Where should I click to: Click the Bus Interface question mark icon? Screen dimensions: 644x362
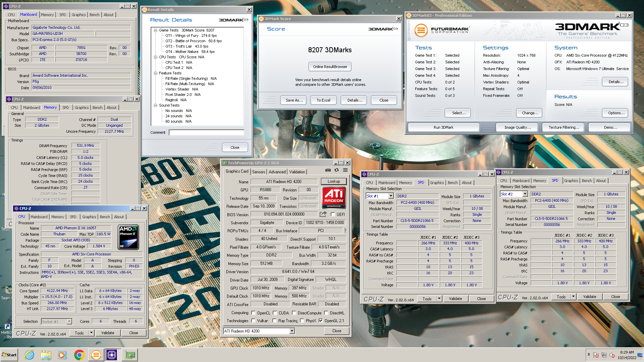345,231
